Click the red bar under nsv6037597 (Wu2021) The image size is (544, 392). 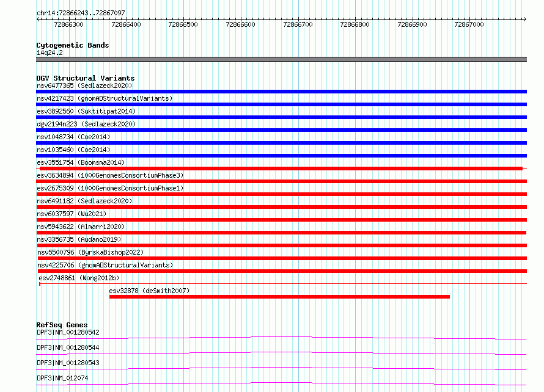click(x=281, y=220)
